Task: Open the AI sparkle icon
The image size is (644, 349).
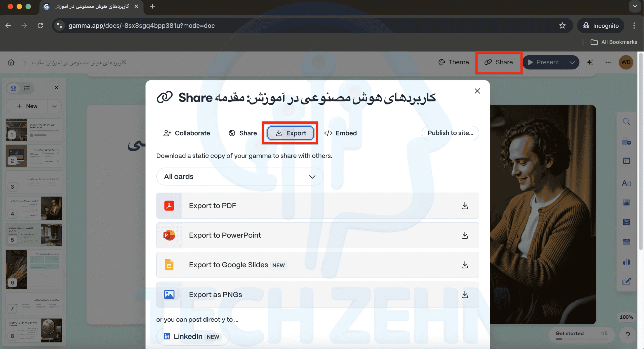Action: pyautogui.click(x=590, y=62)
